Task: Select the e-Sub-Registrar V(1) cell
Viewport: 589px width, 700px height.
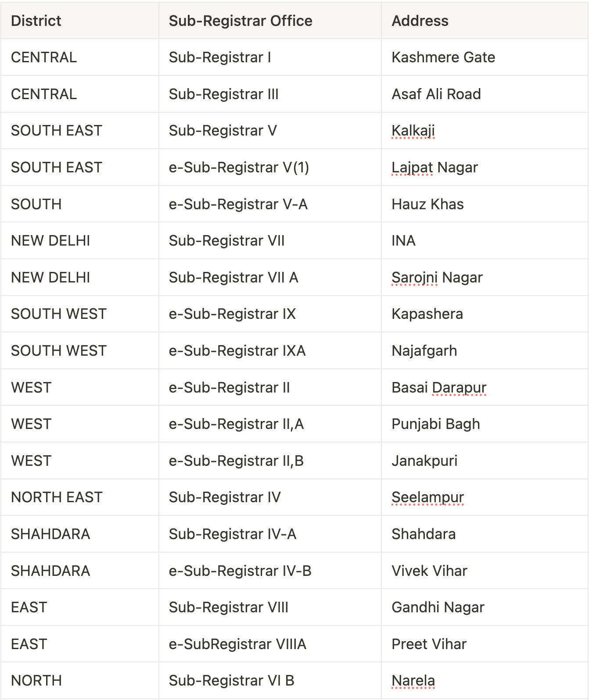Action: click(x=239, y=168)
